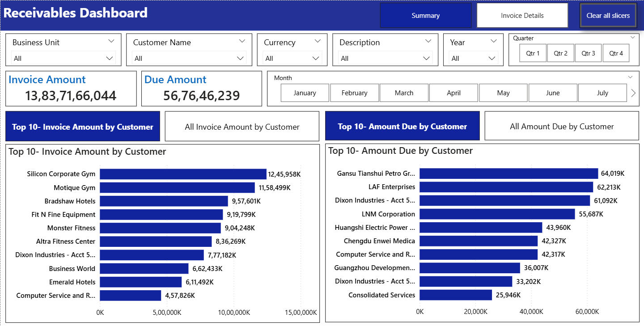Click the Gansu Tianshui Petro bar
Screen dimensions: 644x326
[508, 174]
